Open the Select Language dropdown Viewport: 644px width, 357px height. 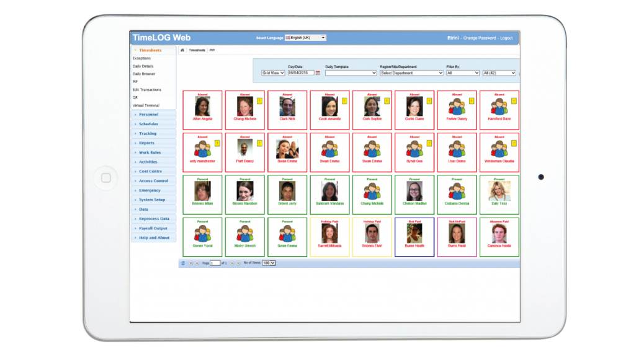[x=305, y=38]
